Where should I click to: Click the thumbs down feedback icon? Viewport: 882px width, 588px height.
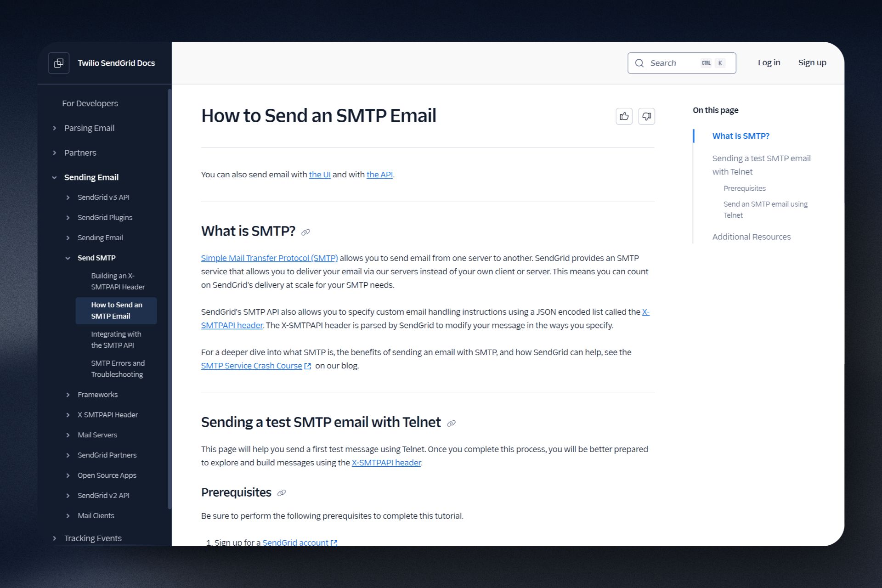(646, 116)
